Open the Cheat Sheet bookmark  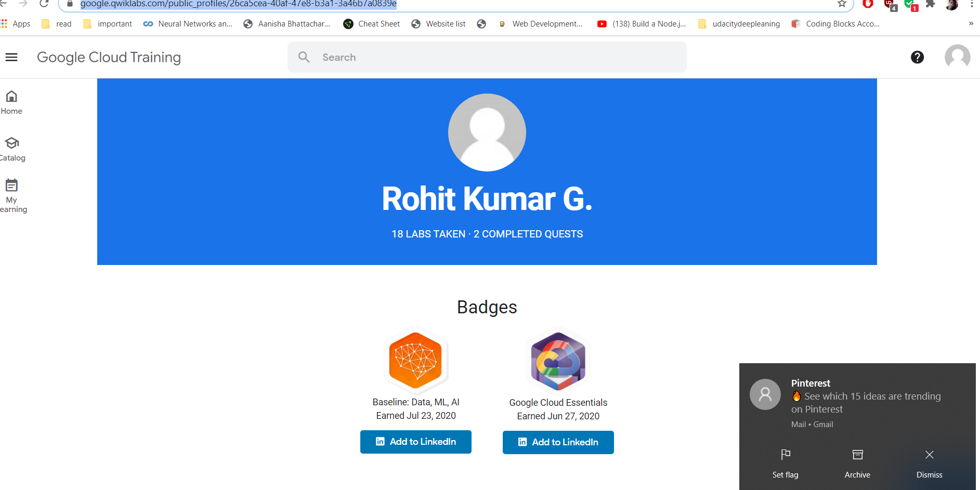click(371, 23)
